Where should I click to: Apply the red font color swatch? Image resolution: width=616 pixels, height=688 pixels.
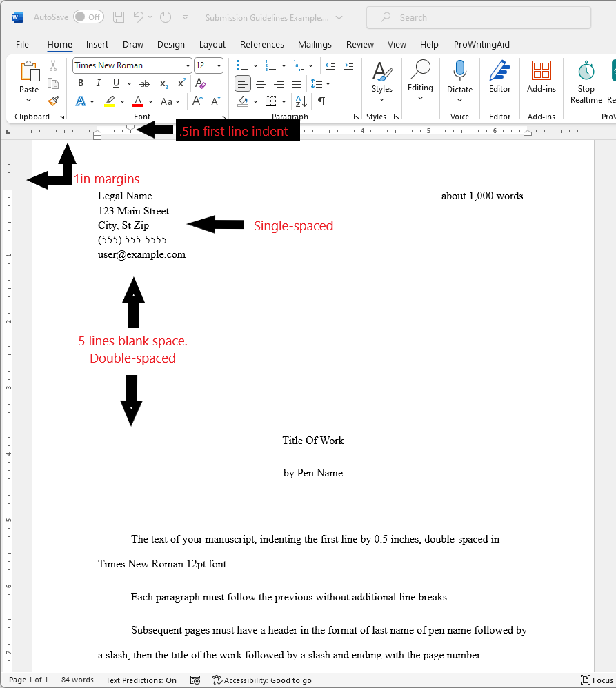pos(138,101)
